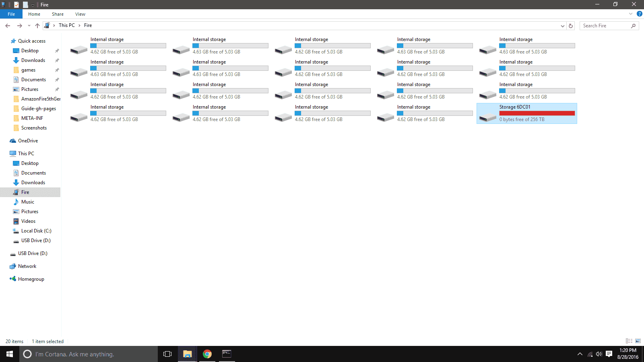Click the search magnifier icon
Image resolution: width=644 pixels, height=362 pixels.
pos(633,26)
